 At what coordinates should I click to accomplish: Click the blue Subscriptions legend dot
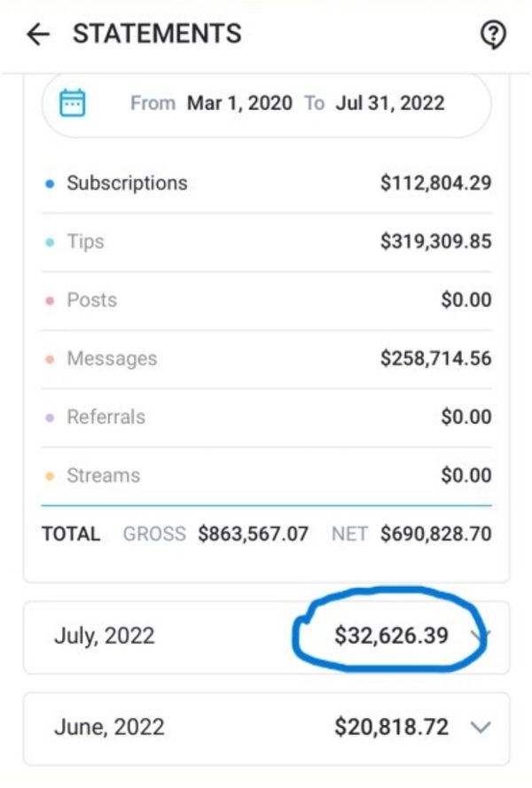click(50, 184)
